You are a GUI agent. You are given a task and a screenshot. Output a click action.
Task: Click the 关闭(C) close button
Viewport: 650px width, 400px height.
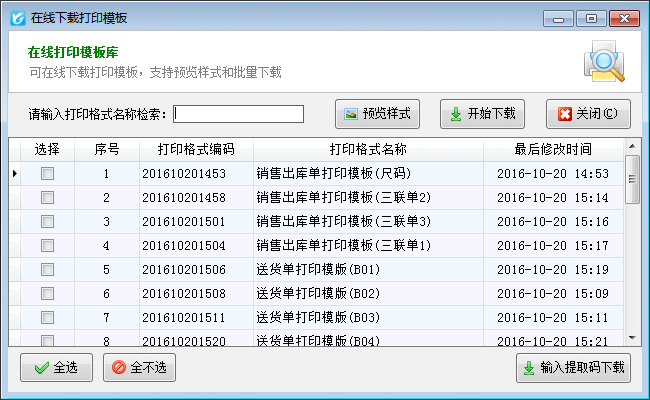point(588,113)
